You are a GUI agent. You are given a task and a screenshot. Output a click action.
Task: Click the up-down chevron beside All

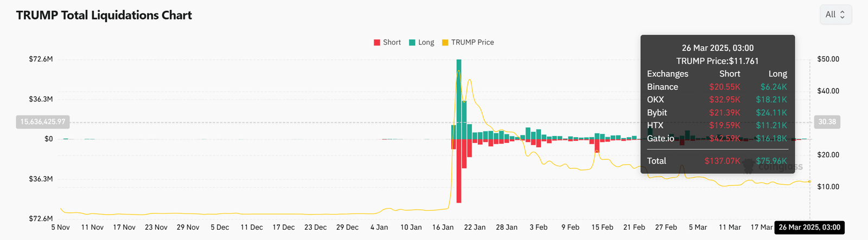[843, 15]
